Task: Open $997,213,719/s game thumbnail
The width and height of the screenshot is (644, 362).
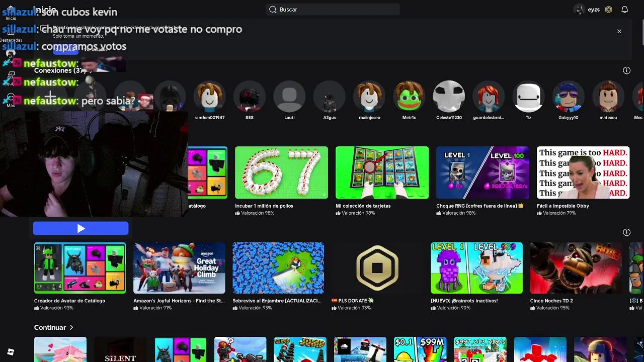Action: pos(480,350)
